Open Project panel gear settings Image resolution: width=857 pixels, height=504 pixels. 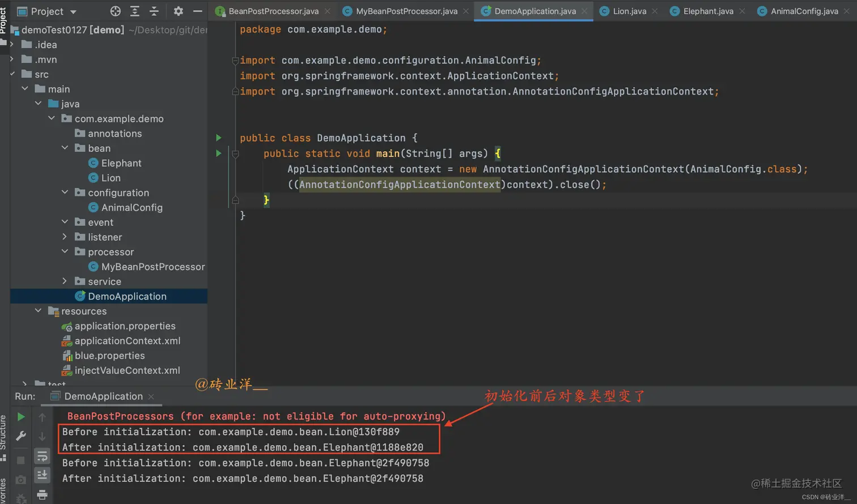point(178,11)
